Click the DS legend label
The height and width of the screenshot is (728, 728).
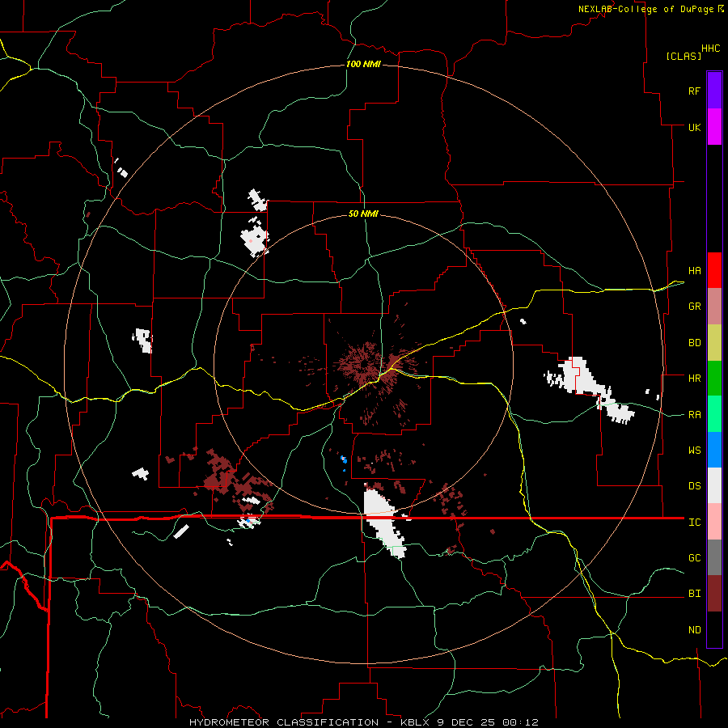(694, 485)
